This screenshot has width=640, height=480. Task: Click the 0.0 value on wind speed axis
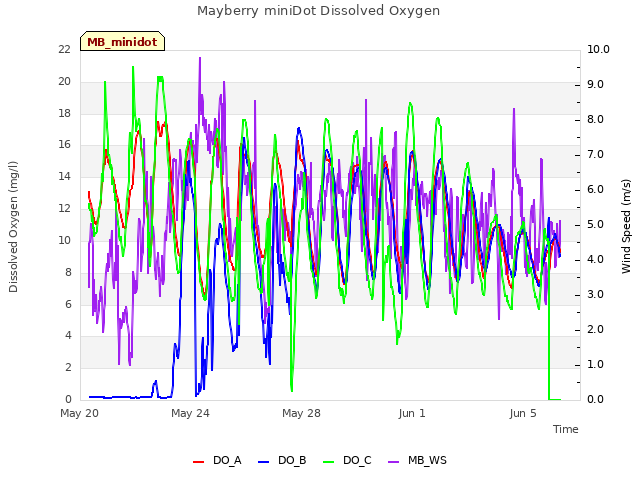[595, 399]
